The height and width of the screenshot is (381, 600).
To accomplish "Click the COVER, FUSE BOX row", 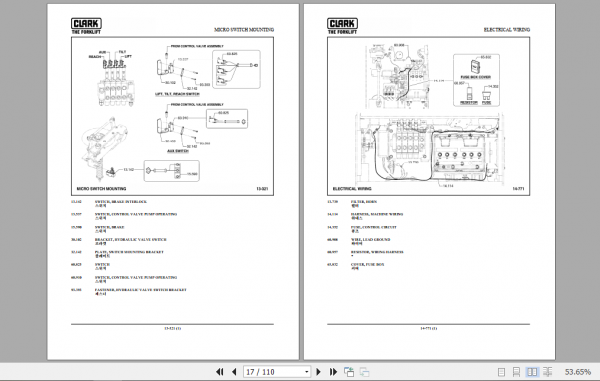I will point(356,266).
